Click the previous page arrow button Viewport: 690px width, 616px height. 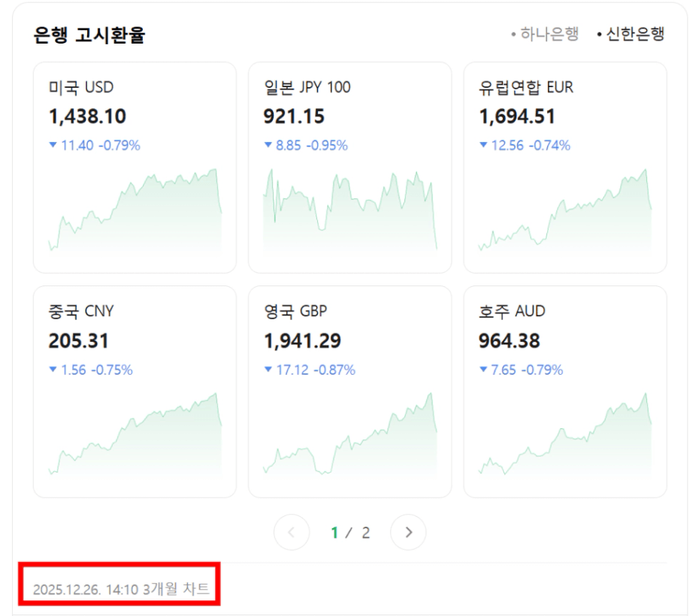[x=292, y=533]
